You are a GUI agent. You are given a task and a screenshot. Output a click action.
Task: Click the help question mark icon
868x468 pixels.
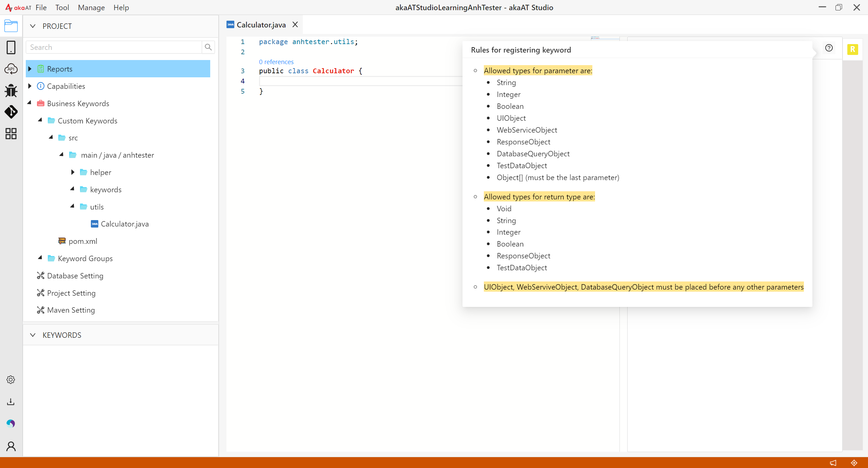point(829,48)
